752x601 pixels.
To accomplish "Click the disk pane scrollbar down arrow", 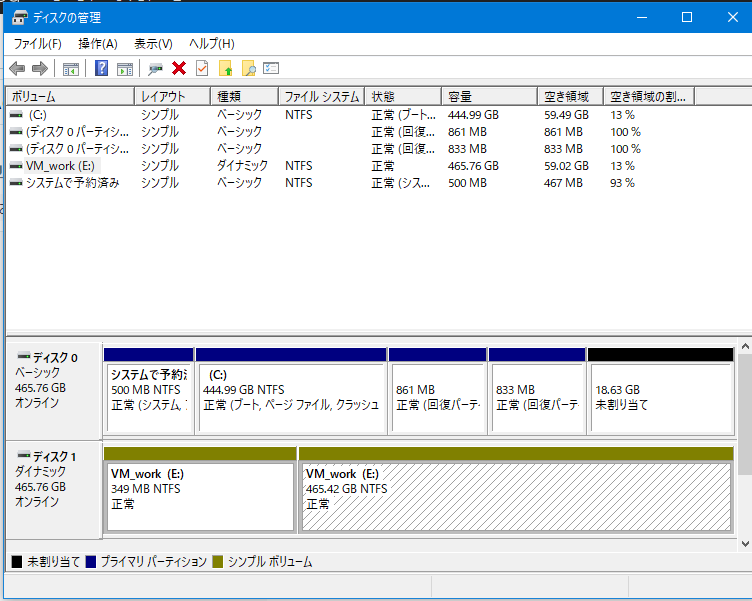I will click(x=745, y=543).
